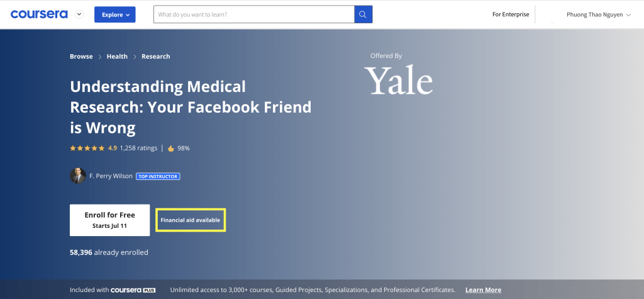Click the Yale university logo
The image size is (644, 299).
tap(399, 81)
